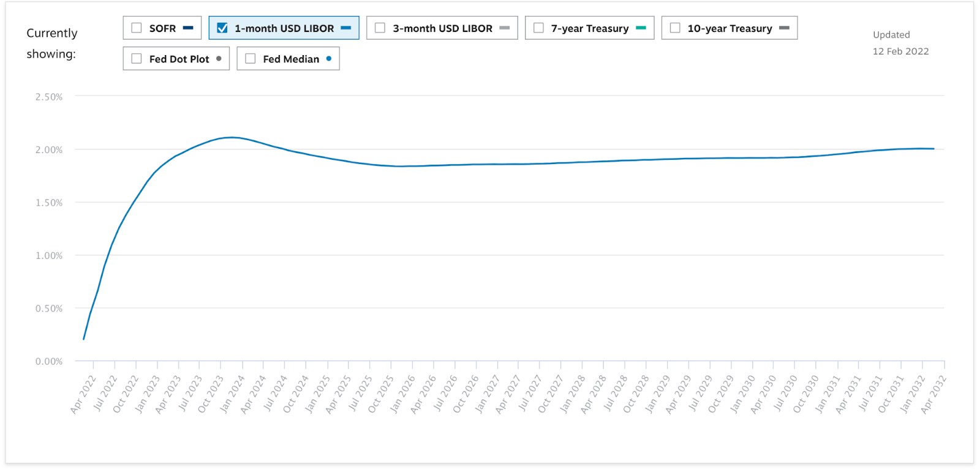Click the gray Fed Dot Plot legend dot
The width and height of the screenshot is (980, 469).
click(219, 59)
